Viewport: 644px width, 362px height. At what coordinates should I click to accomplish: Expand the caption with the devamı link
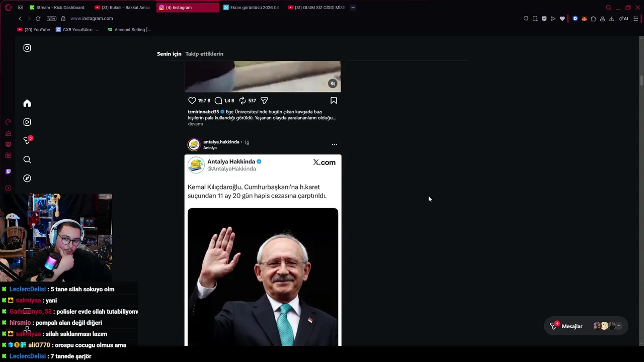pos(195,124)
